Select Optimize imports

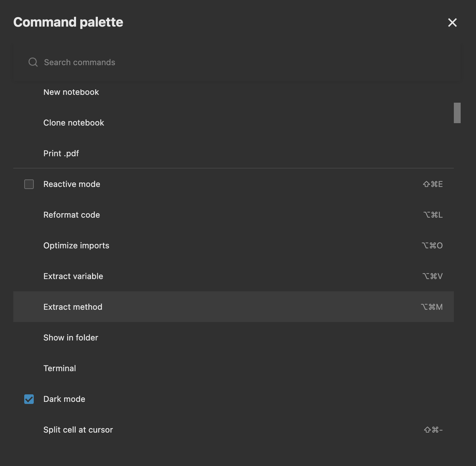point(76,245)
